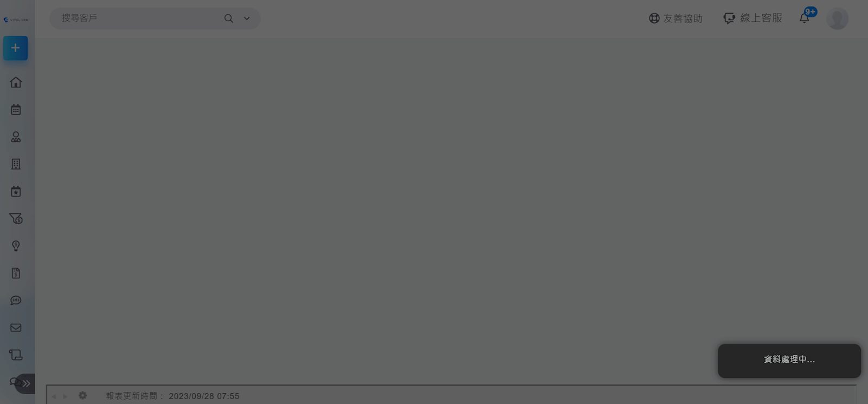
Task: Focus the 搜尋客戶 search field
Action: coord(138,18)
